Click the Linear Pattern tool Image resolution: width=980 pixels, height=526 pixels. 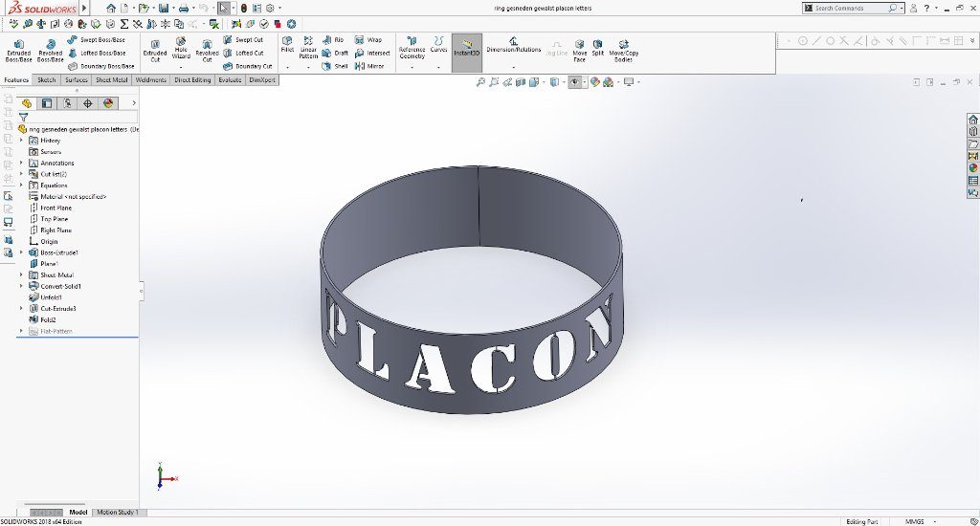click(x=308, y=48)
